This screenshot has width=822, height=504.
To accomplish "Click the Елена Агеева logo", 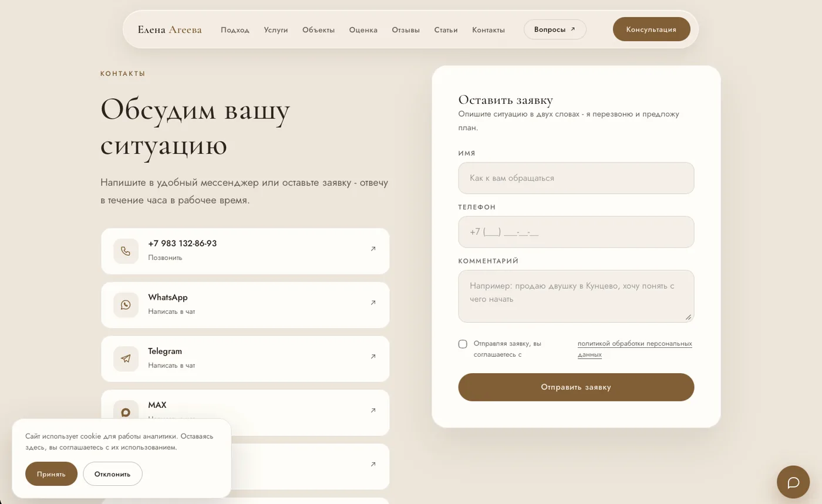I will pyautogui.click(x=170, y=29).
